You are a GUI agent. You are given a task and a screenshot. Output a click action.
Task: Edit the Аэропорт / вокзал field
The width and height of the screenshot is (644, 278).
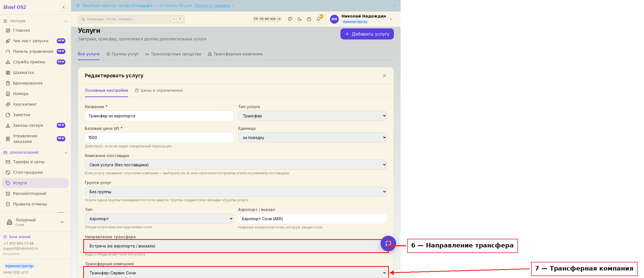tap(312, 219)
